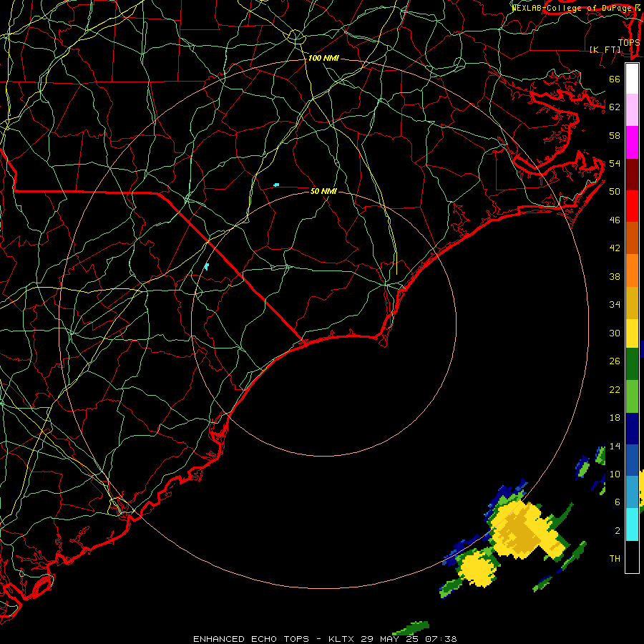
Task: Click the legend value "10"
Action: point(615,474)
